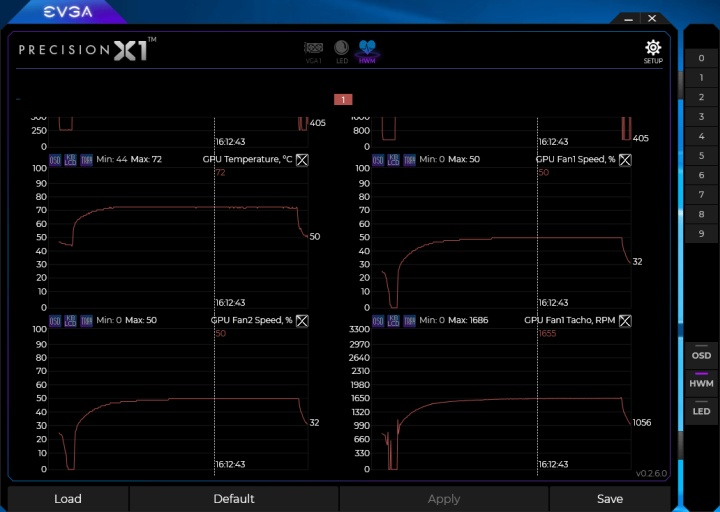
Task: Click the red page 1 indicator
Action: point(343,100)
